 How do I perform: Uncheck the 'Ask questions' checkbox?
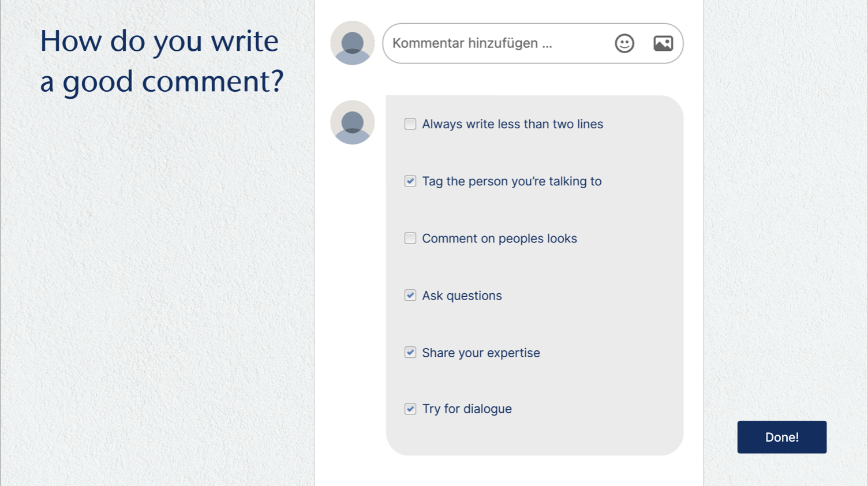[x=410, y=296]
